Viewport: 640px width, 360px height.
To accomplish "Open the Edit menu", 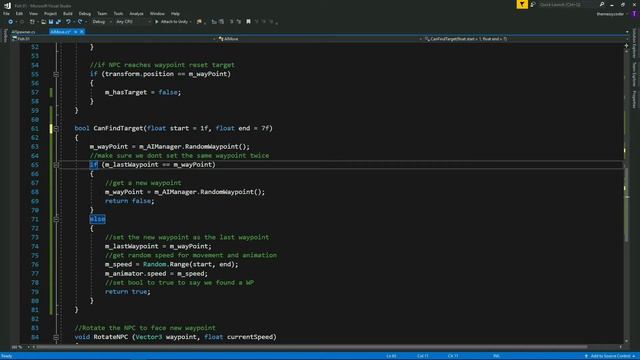I will (19, 13).
